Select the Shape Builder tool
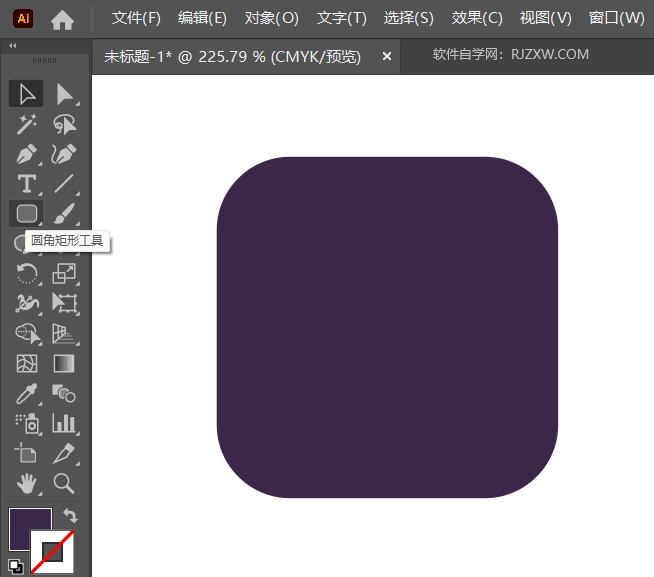654x577 pixels. coord(26,334)
